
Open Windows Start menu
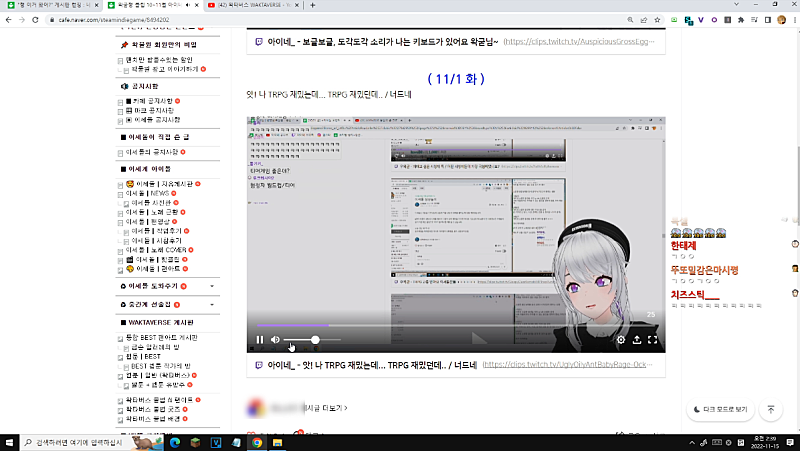click(x=9, y=442)
